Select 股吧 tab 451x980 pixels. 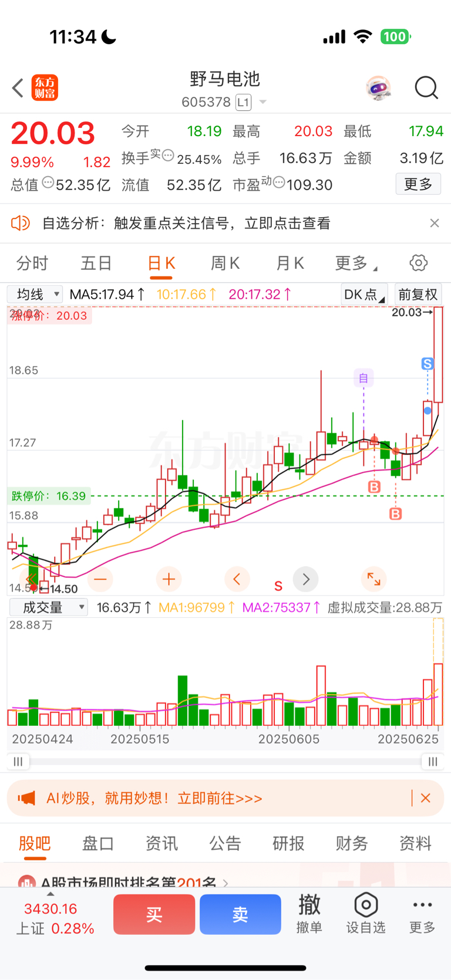(35, 844)
